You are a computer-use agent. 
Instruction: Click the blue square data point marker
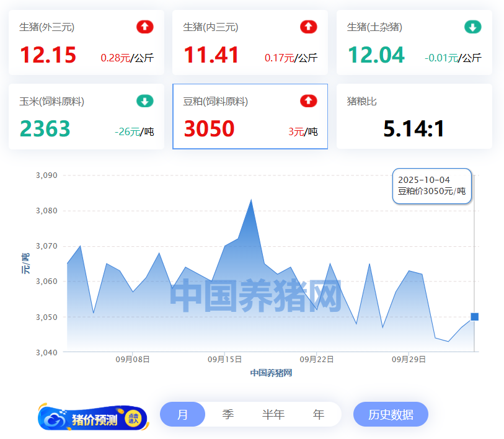pyautogui.click(x=474, y=317)
